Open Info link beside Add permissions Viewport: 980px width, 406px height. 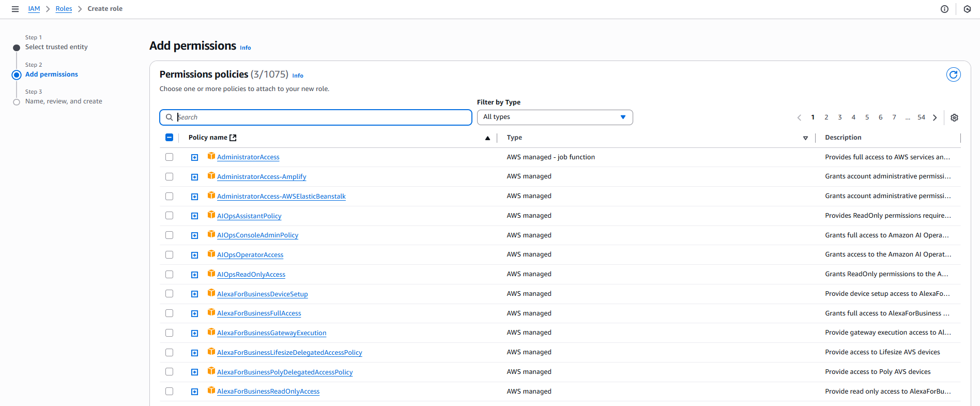[x=245, y=48]
